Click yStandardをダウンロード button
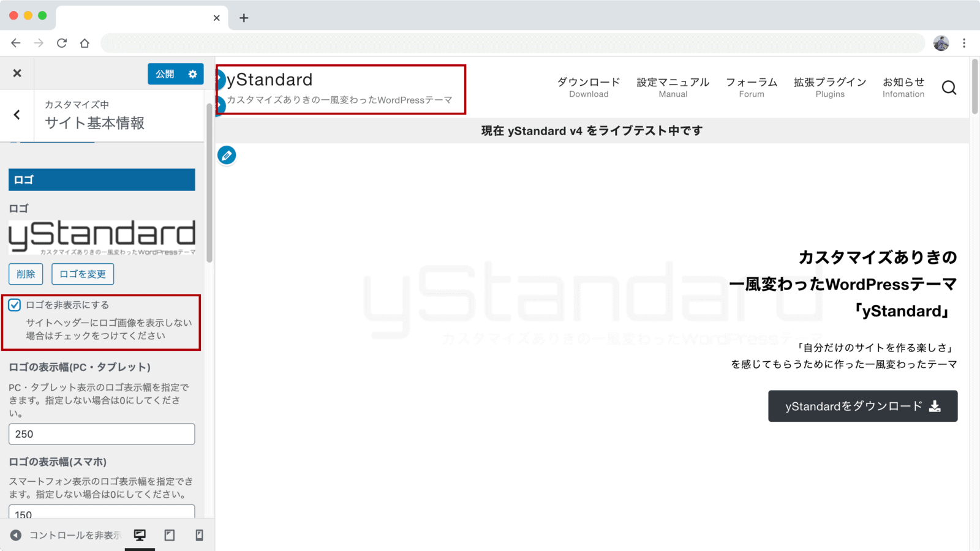Viewport: 980px width, 551px height. click(863, 406)
